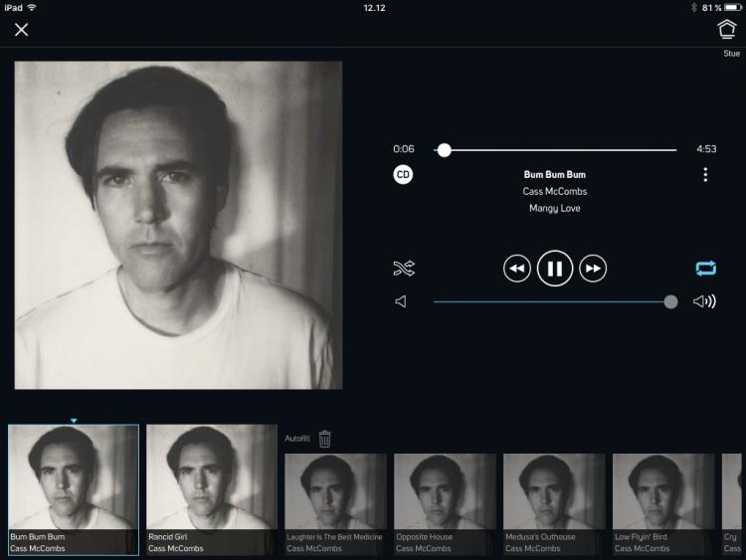
Task: Open the three-dot track options menu
Action: click(x=705, y=175)
